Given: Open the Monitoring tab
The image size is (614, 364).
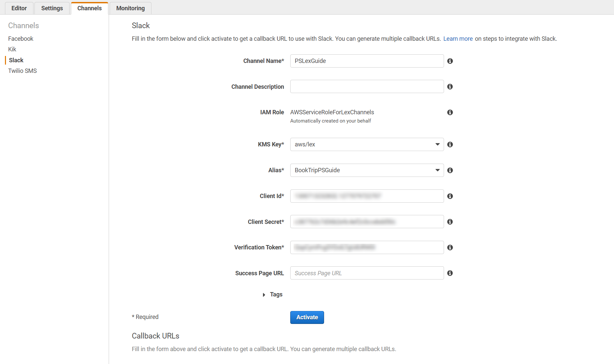Looking at the screenshot, I should pyautogui.click(x=131, y=8).
